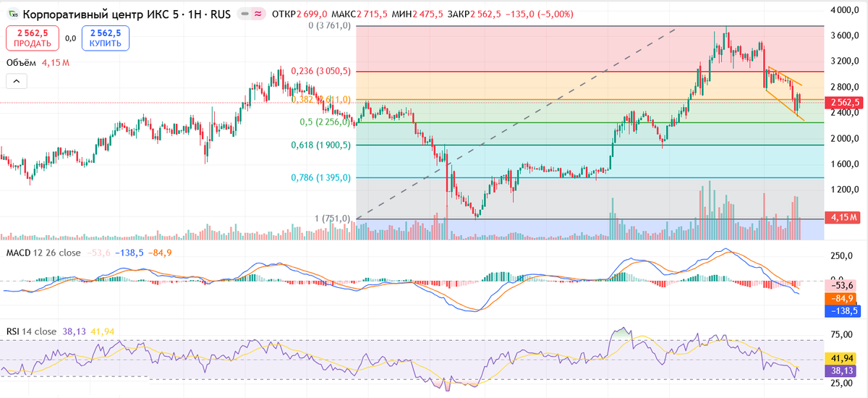The width and height of the screenshot is (868, 398).
Task: Click the X5 company logo icon
Action: point(13,14)
